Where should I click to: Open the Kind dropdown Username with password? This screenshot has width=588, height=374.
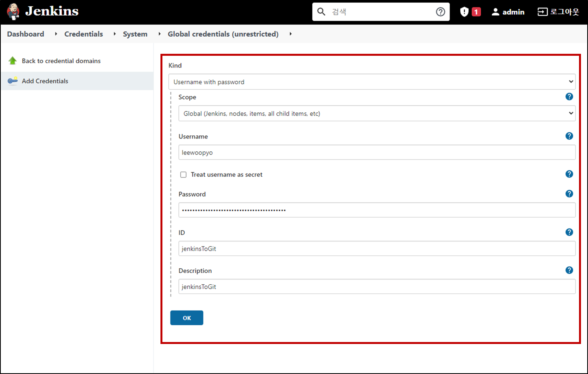pyautogui.click(x=372, y=82)
